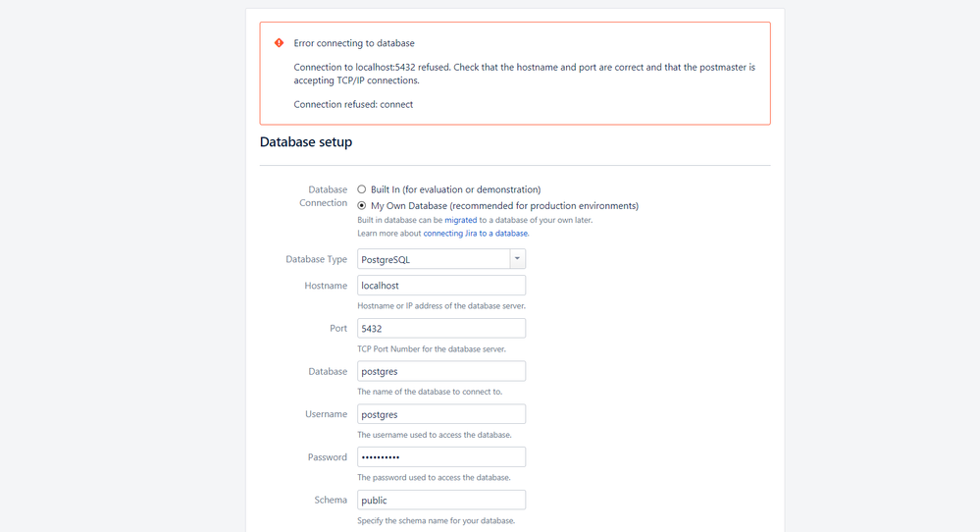
Task: Click 'The name of the database' help text
Action: [430, 392]
